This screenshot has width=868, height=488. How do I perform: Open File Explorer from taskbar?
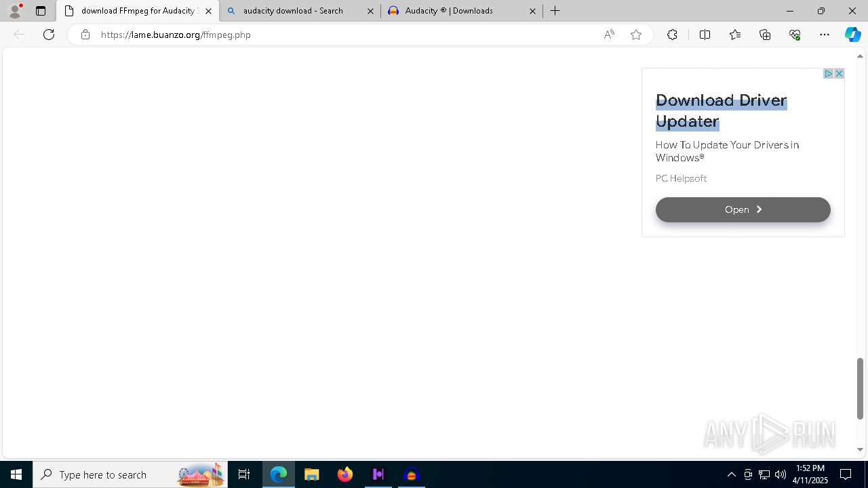(x=312, y=474)
